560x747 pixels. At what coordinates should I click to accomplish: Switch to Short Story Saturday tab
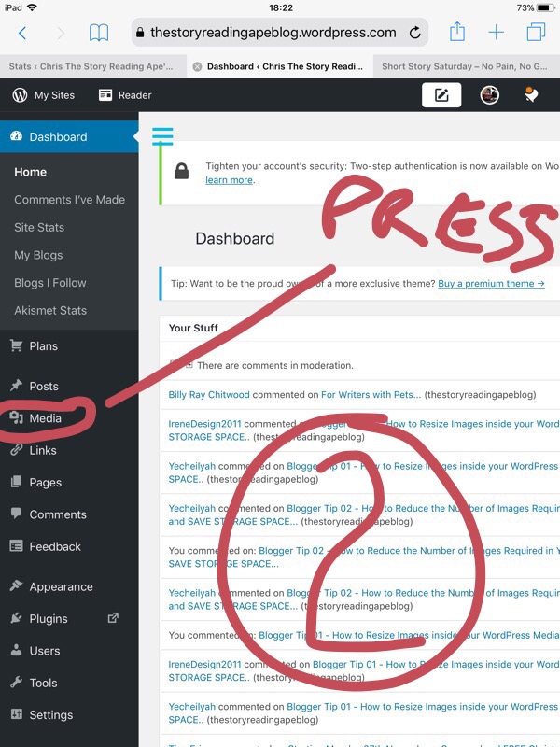(467, 67)
